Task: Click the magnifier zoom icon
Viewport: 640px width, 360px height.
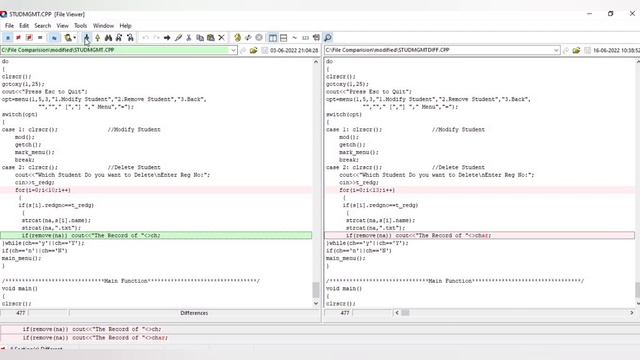Action: [x=328, y=38]
